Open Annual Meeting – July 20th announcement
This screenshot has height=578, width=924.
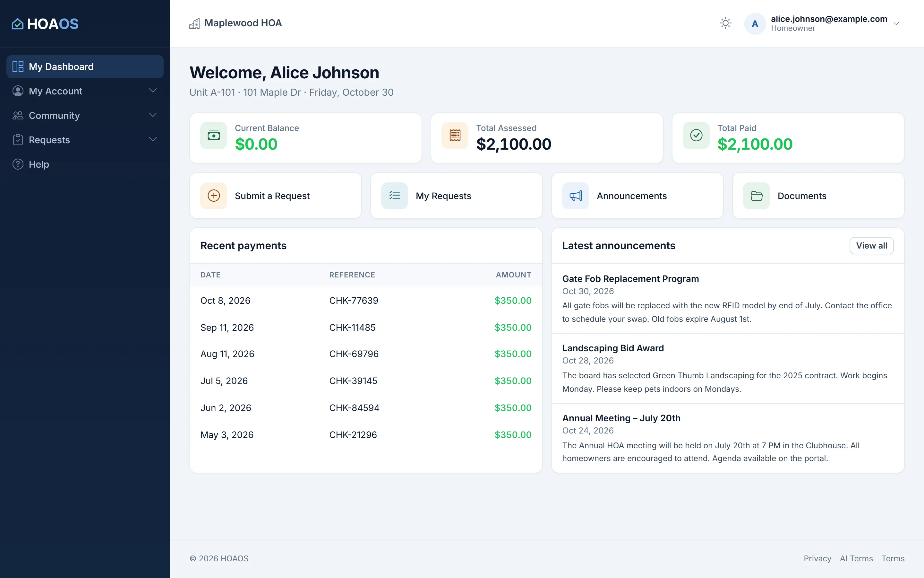[621, 418]
